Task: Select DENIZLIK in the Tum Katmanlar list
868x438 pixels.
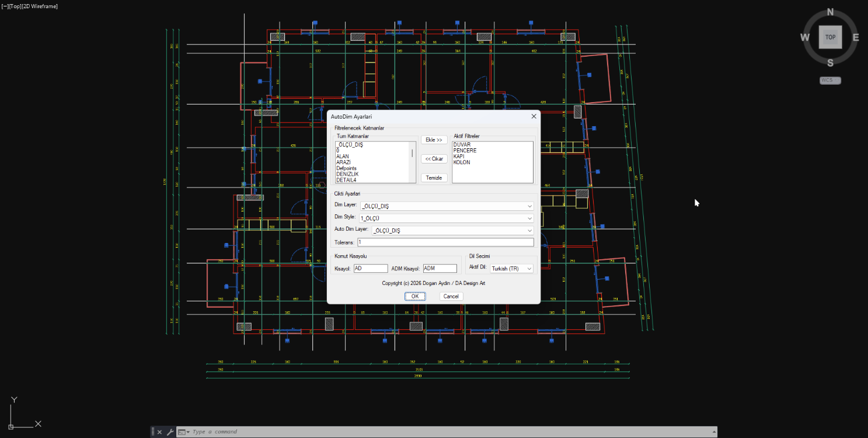Action: click(x=347, y=174)
